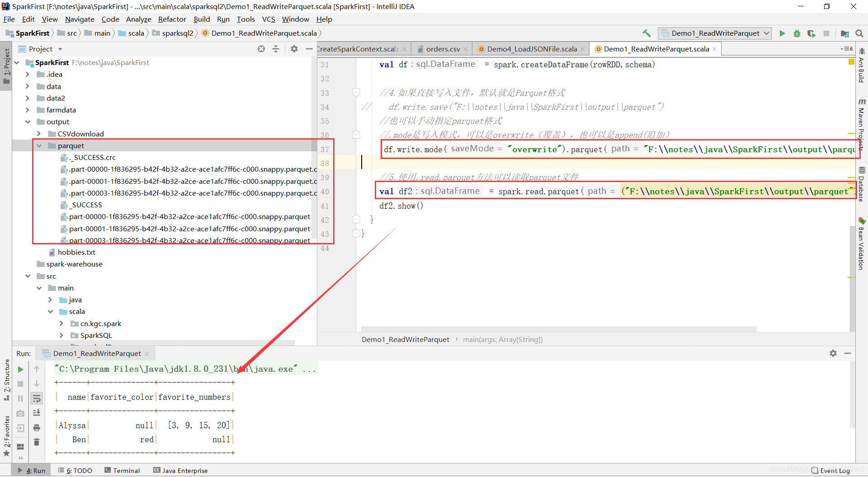Close the Demo1_ReadWriteParquet run tab

click(x=147, y=354)
